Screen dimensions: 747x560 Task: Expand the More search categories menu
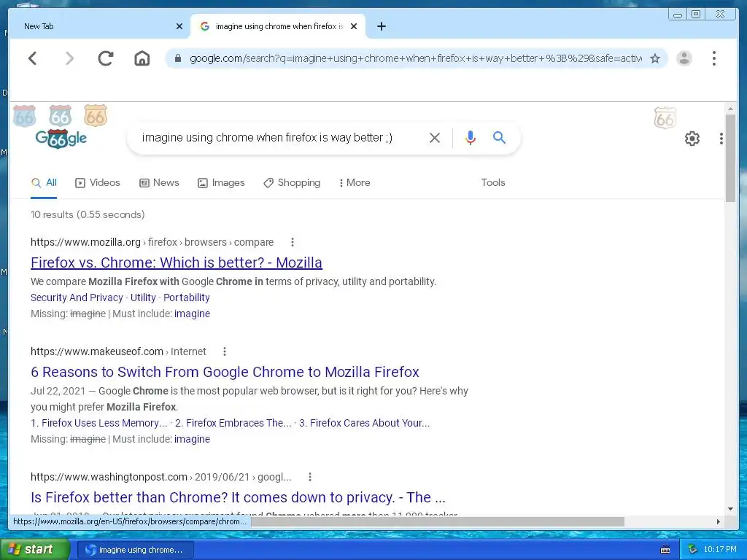coord(355,183)
